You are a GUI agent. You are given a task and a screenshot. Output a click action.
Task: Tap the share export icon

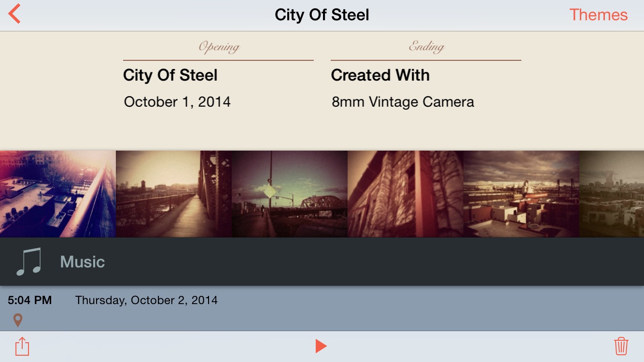point(22,346)
